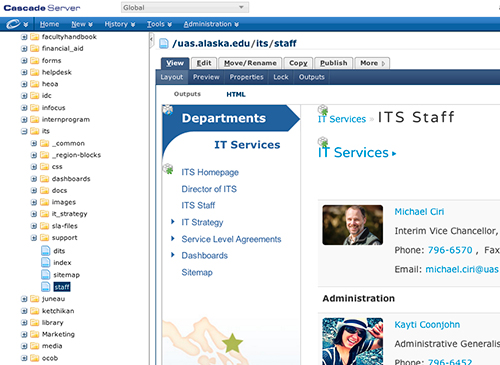Viewport: 500px width, 365px height.
Task: Click the Marketing folder icon
Action: [35, 334]
